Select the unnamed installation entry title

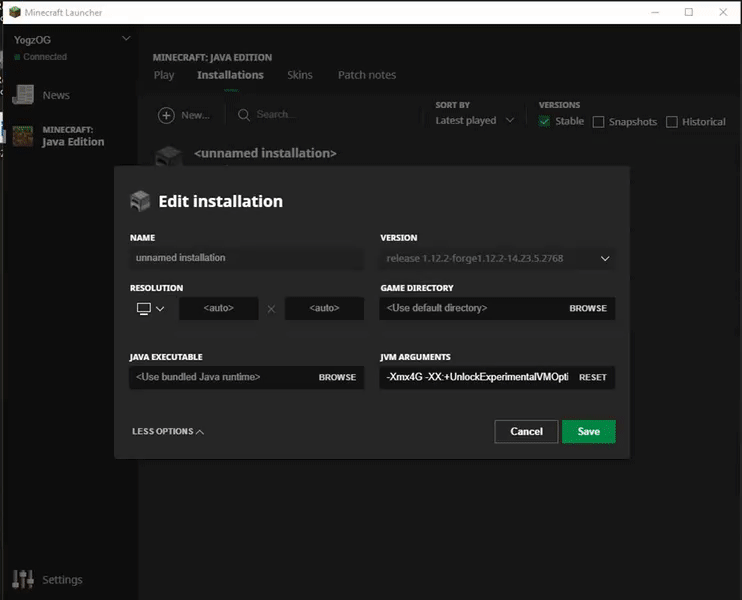[x=265, y=153]
